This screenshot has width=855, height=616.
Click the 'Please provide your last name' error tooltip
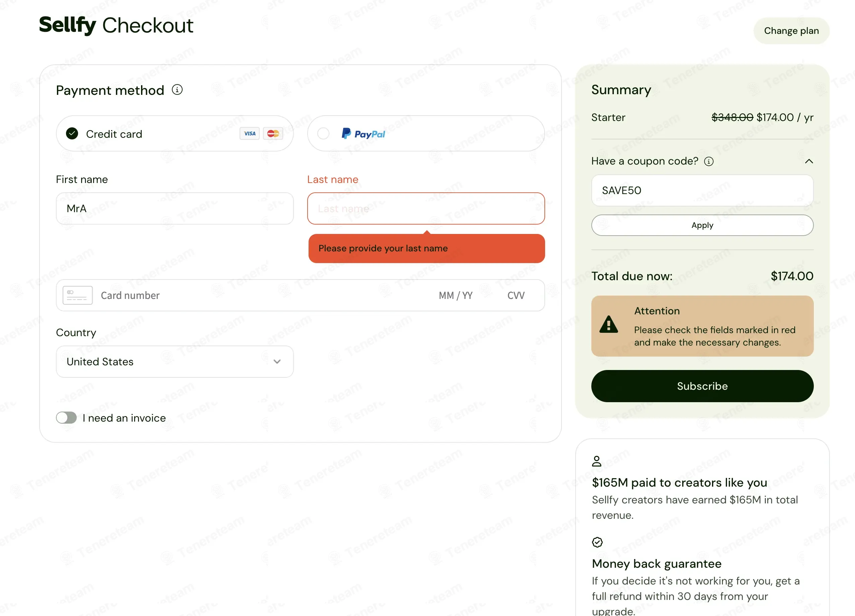coord(427,248)
